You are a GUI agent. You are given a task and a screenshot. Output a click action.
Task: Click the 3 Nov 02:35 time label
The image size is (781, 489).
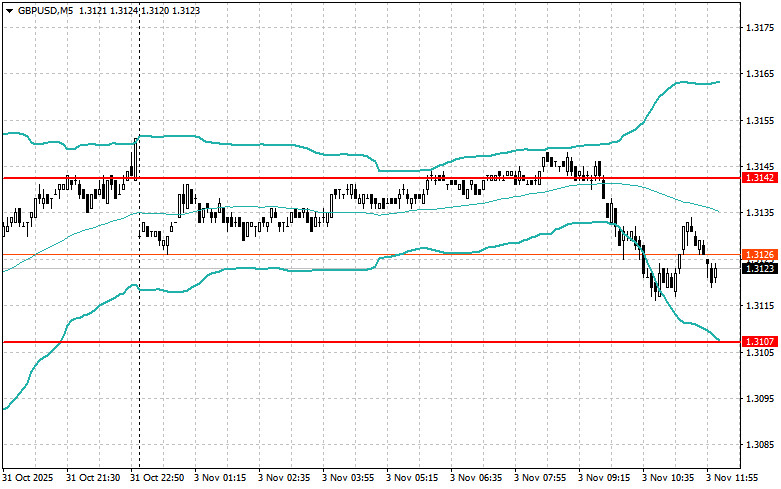(284, 478)
